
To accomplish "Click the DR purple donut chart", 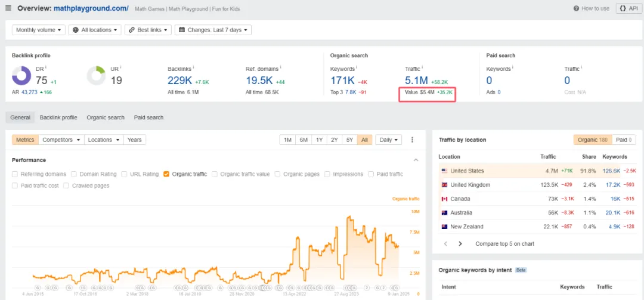I will click(x=21, y=76).
